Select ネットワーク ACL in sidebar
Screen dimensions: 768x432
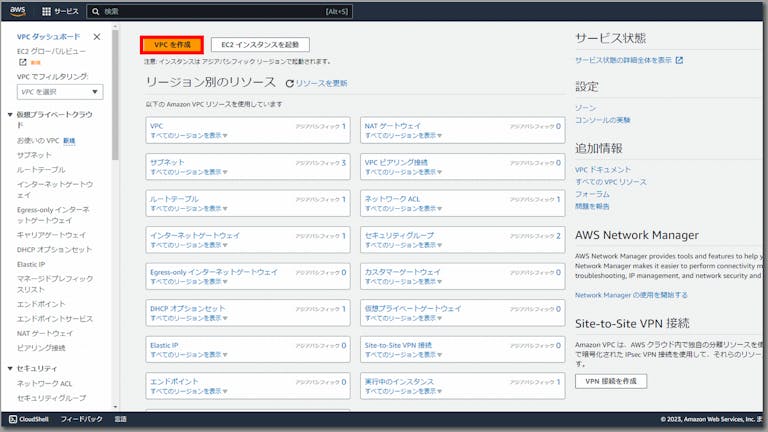coord(45,384)
